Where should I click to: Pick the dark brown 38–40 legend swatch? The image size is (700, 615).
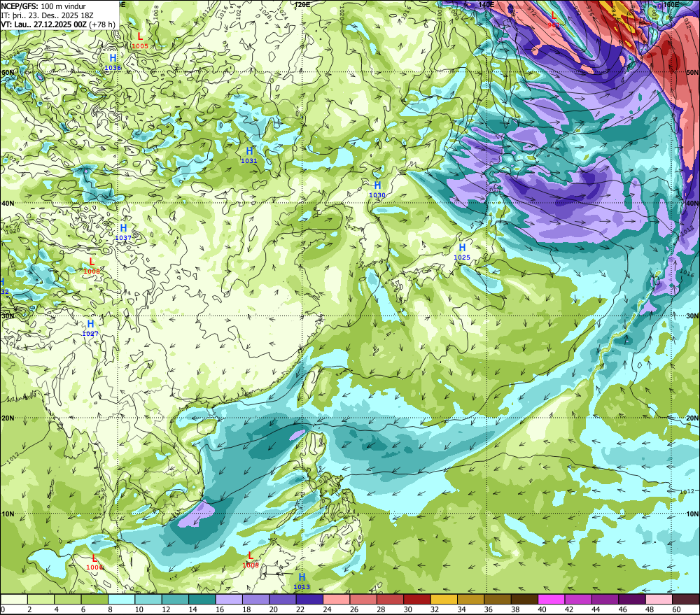point(525,599)
